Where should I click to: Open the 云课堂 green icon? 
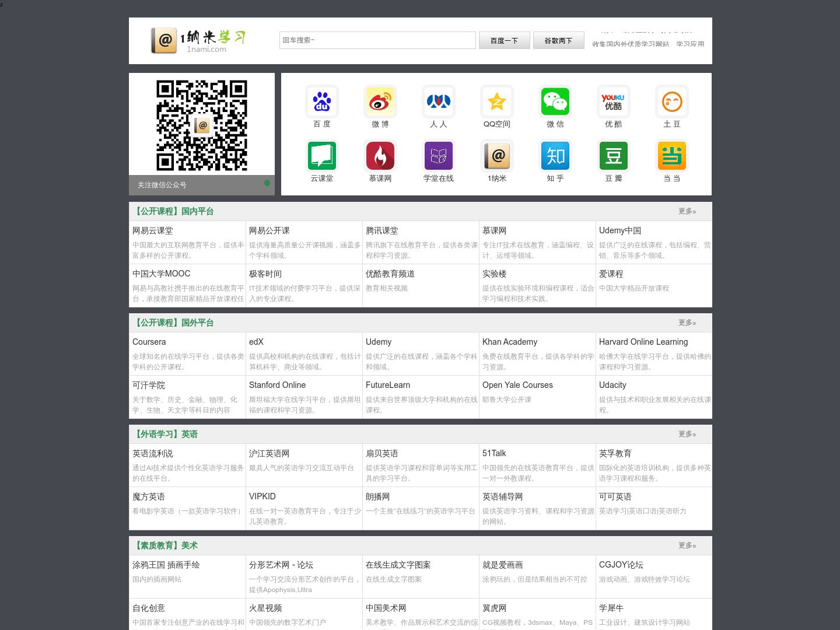point(322,156)
